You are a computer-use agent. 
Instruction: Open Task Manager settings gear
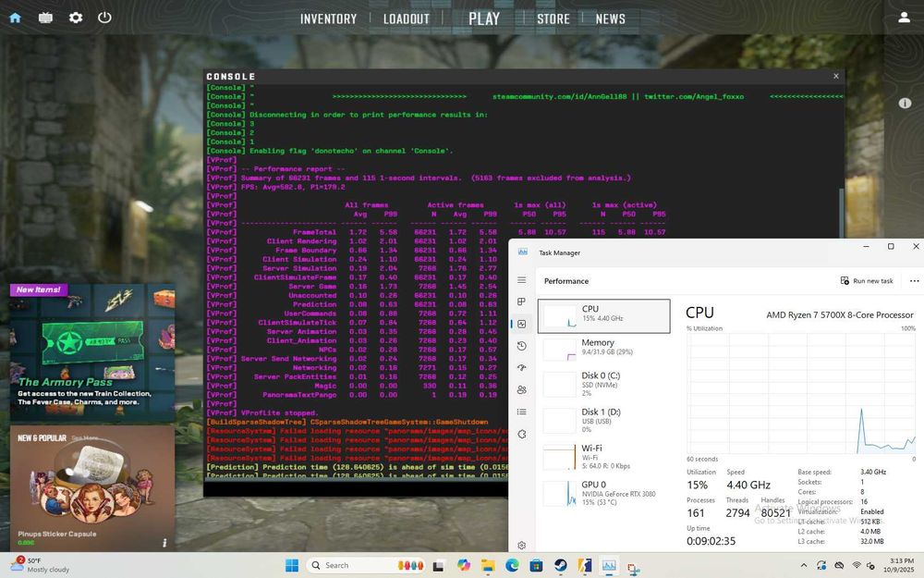[522, 546]
